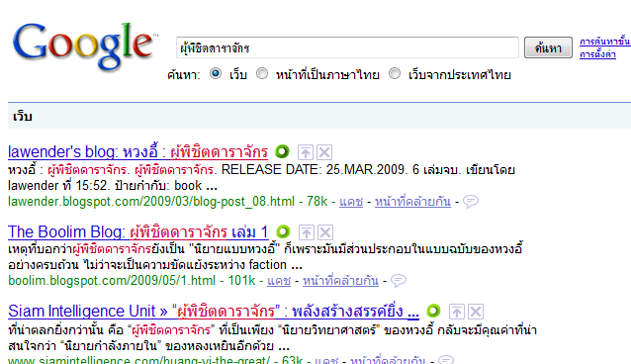Focus the Google search input box
Viewport: 631px width, 364px height.
347,47
